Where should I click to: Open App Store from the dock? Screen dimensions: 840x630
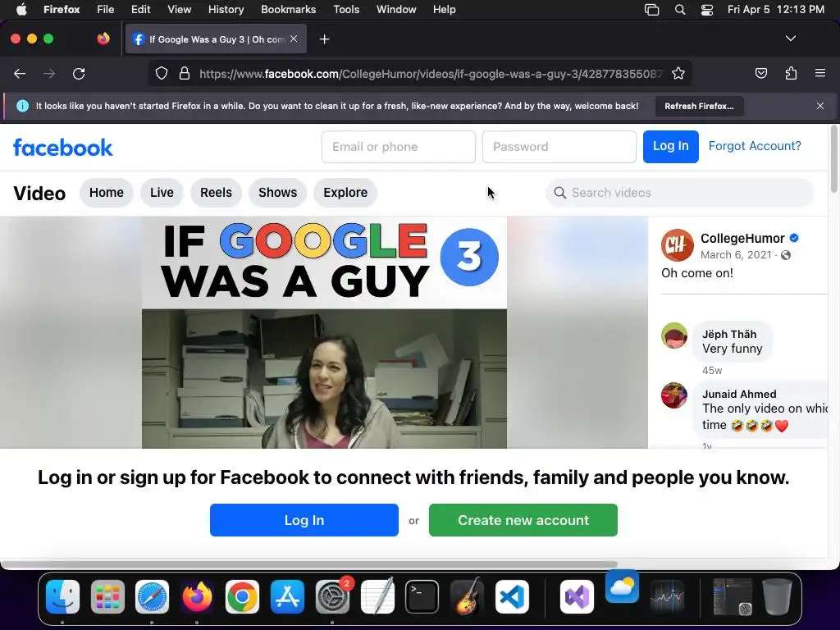coord(287,597)
